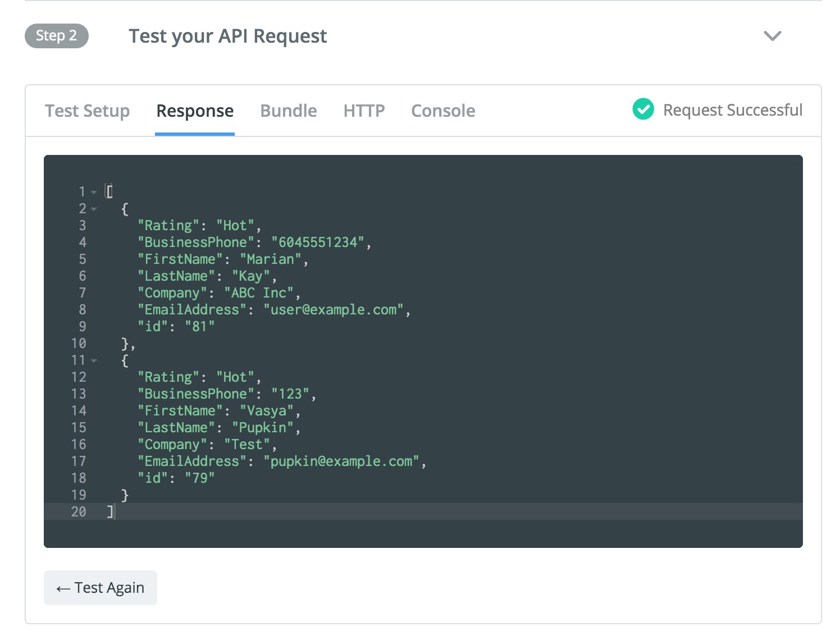840x631 pixels.
Task: View the Console tab
Action: tap(443, 111)
